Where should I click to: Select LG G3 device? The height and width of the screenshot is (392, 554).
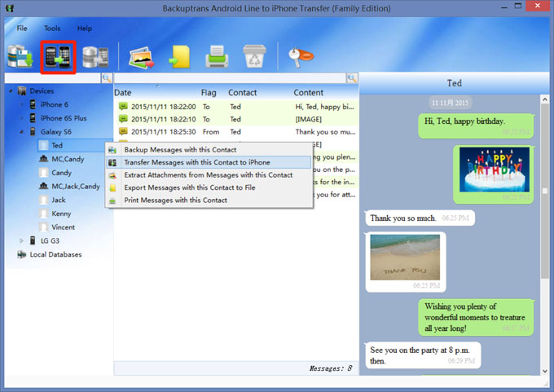(x=50, y=240)
